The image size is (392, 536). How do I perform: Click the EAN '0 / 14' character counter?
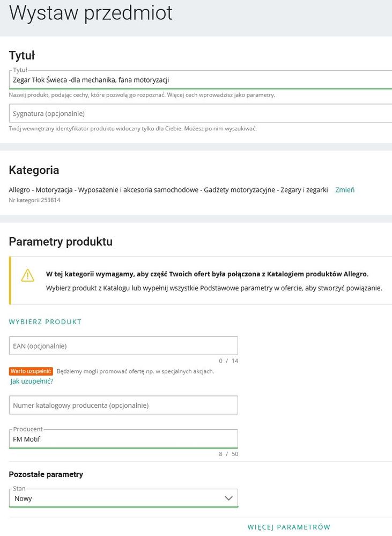coord(228,361)
